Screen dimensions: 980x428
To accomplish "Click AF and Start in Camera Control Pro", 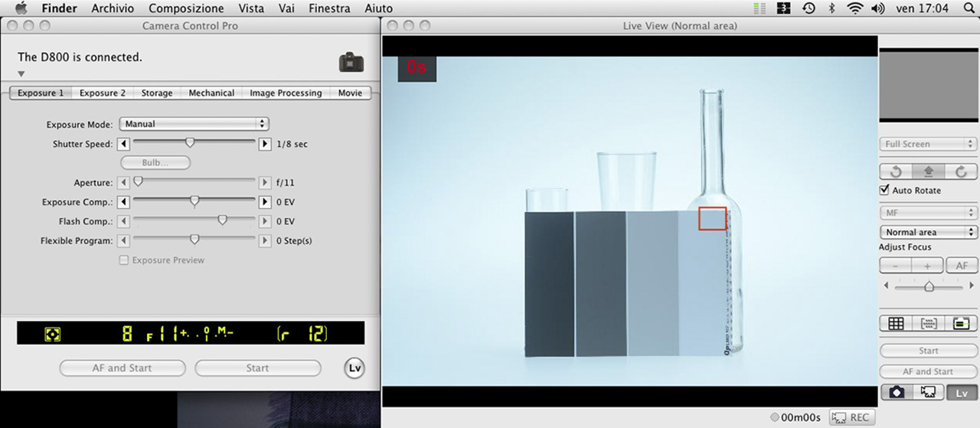I will coord(122,368).
